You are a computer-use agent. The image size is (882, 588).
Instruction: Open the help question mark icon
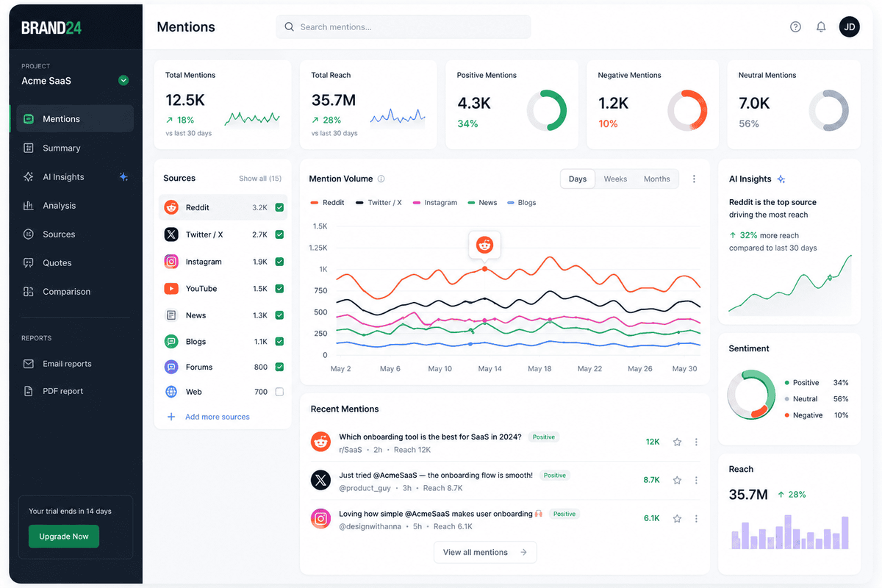point(795,27)
